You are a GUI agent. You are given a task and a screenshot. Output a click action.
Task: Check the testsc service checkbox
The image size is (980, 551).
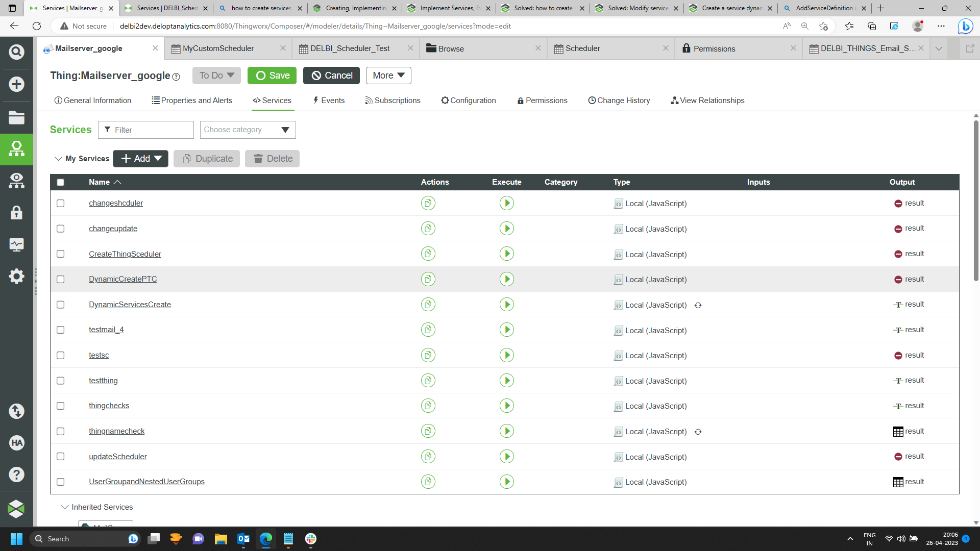pos(61,355)
